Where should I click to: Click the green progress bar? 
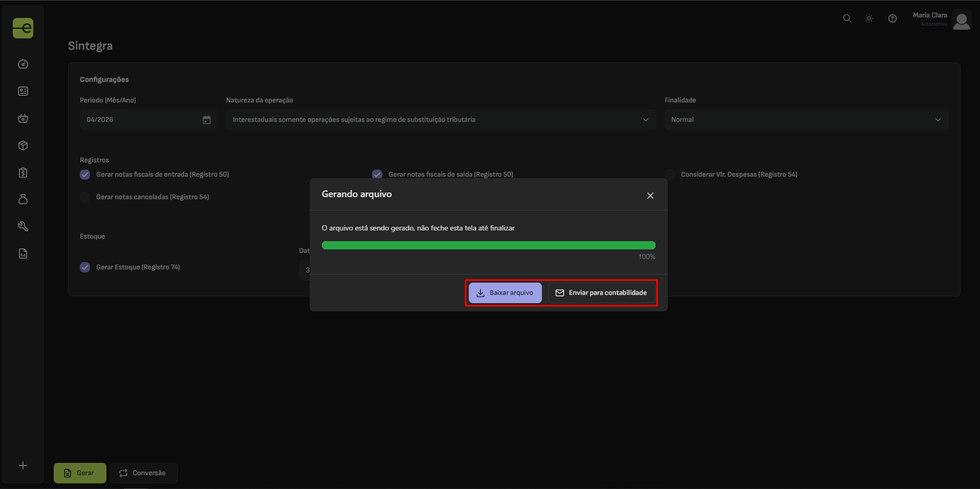[488, 245]
